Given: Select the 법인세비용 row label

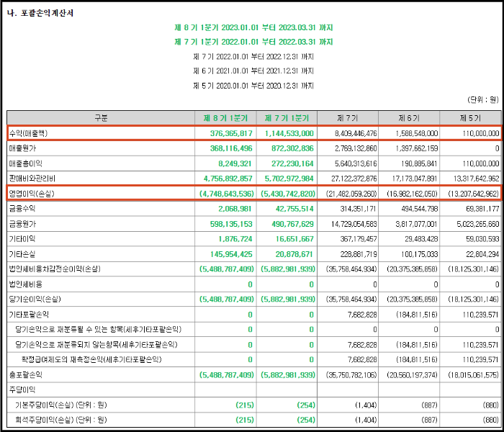Looking at the screenshot, I should point(25,284).
